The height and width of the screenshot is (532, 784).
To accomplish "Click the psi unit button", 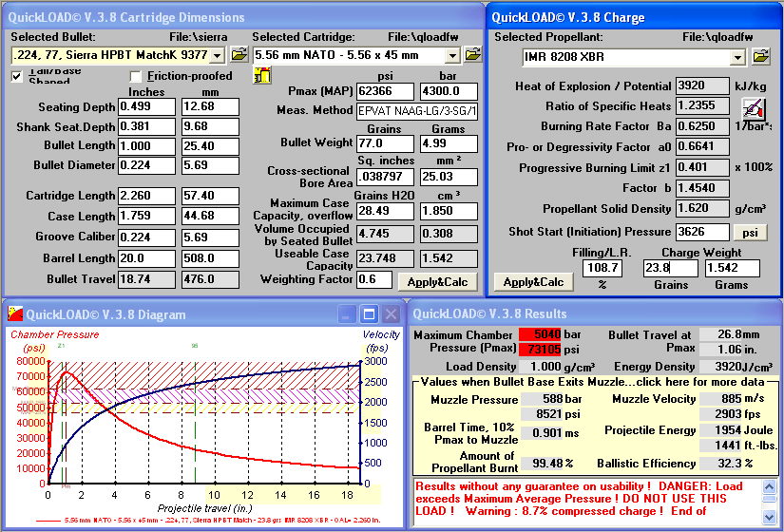I will tap(750, 232).
